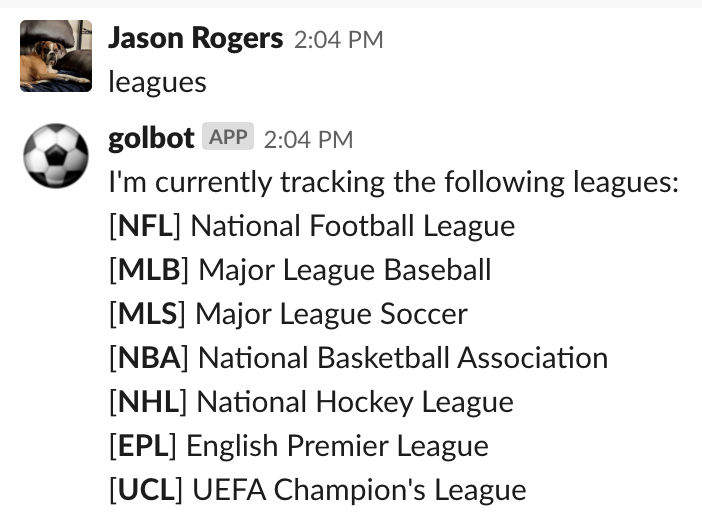
Task: Click the 'UEFA Champion's League' text
Action: pos(359,490)
